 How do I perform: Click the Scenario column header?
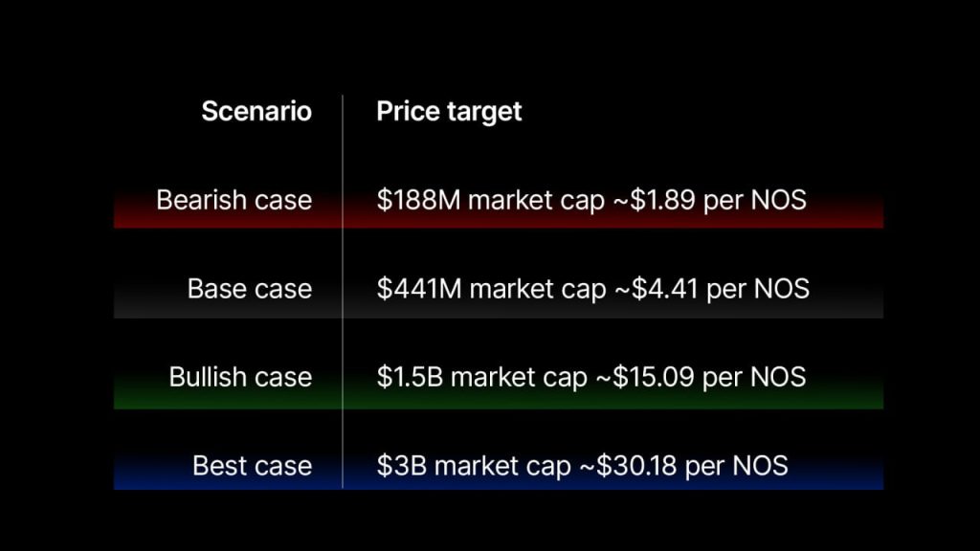click(256, 111)
